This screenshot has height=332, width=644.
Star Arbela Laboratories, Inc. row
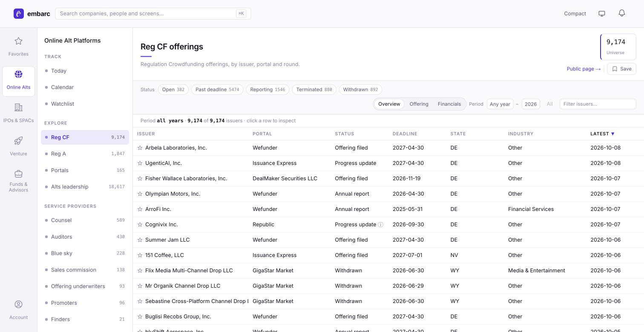pos(140,148)
